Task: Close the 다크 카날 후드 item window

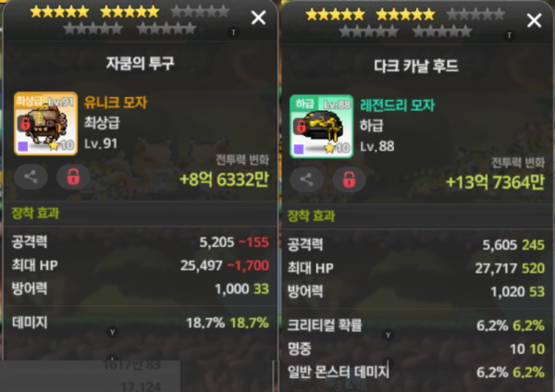Action: [534, 20]
